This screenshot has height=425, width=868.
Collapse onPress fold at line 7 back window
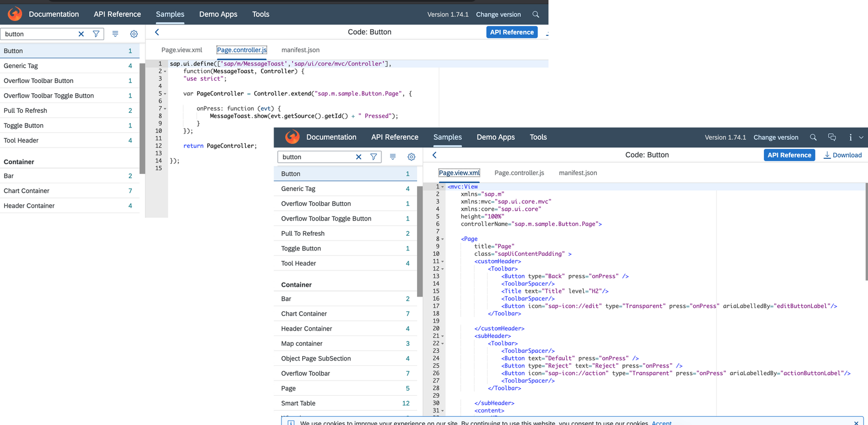click(x=165, y=108)
